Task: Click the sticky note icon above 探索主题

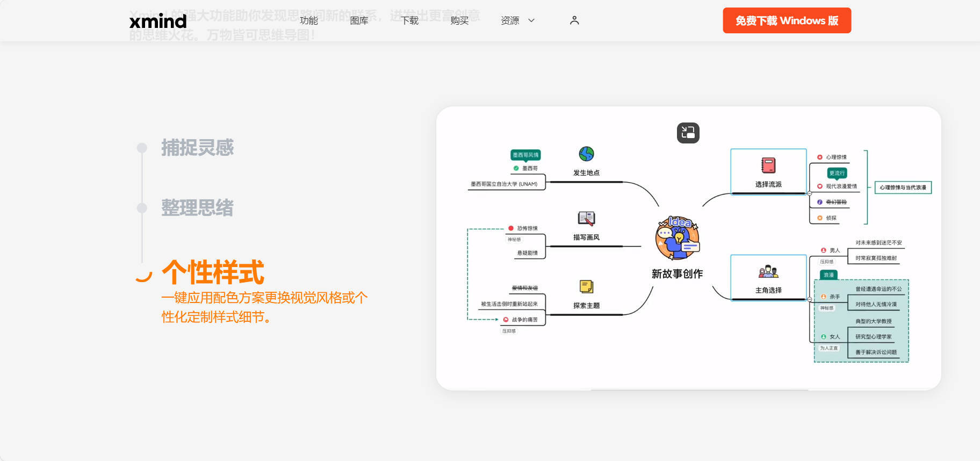Action: (x=586, y=286)
